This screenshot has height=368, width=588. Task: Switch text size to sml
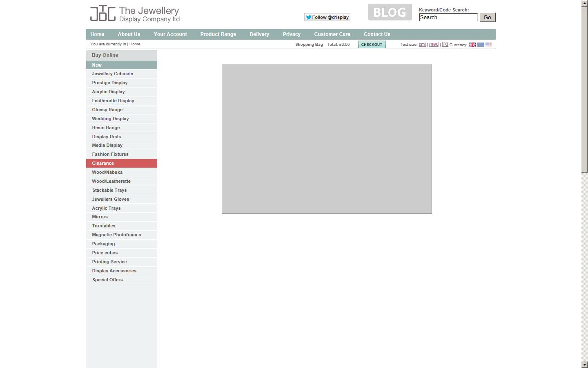(x=422, y=44)
